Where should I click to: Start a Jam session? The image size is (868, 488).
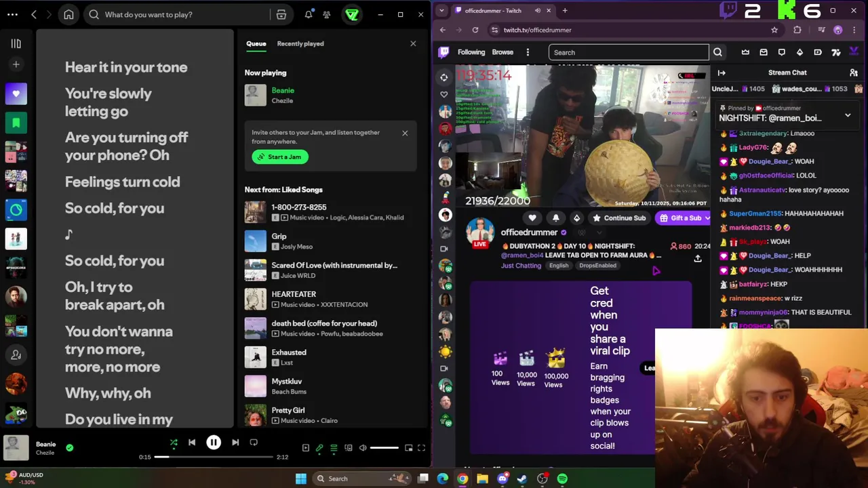click(280, 157)
